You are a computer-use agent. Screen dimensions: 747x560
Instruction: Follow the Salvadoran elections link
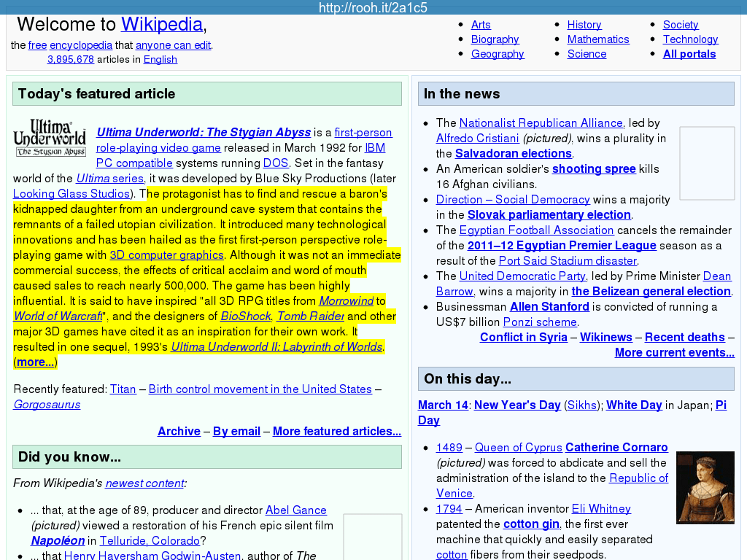pos(513,154)
